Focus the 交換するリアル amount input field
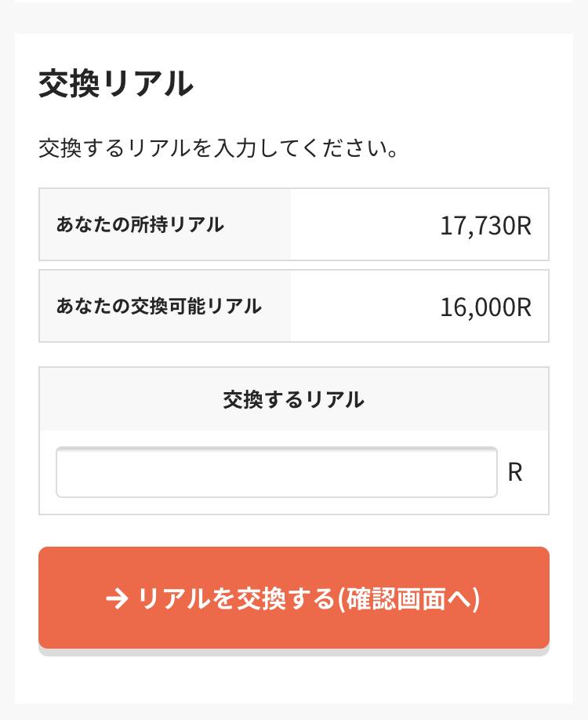 (x=276, y=472)
